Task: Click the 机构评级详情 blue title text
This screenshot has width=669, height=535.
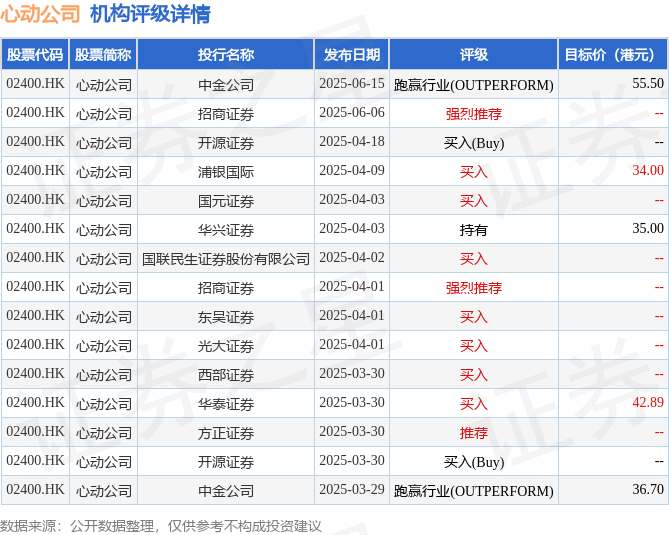Action: point(150,14)
